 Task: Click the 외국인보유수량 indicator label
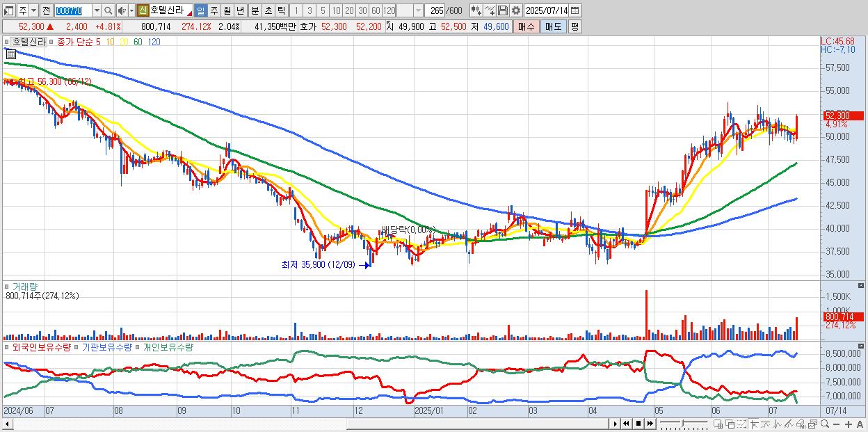click(x=41, y=346)
